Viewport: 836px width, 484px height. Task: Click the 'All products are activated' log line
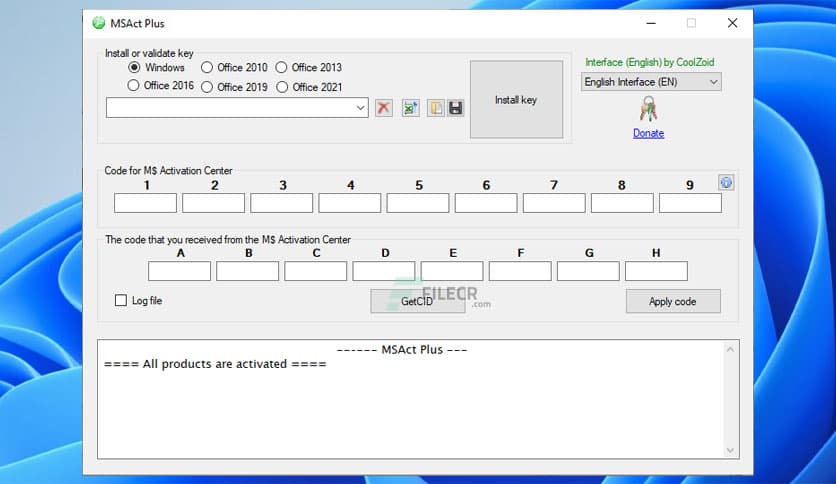[x=215, y=364]
